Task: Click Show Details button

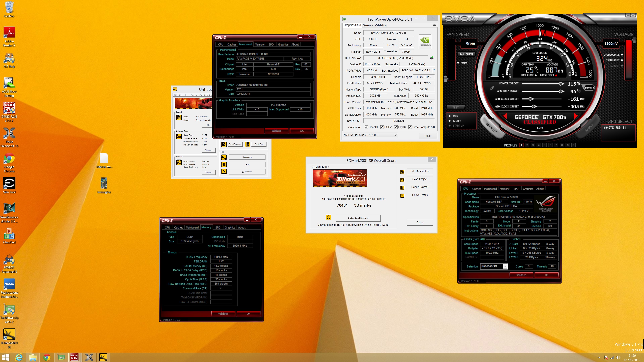Action: 420,195
